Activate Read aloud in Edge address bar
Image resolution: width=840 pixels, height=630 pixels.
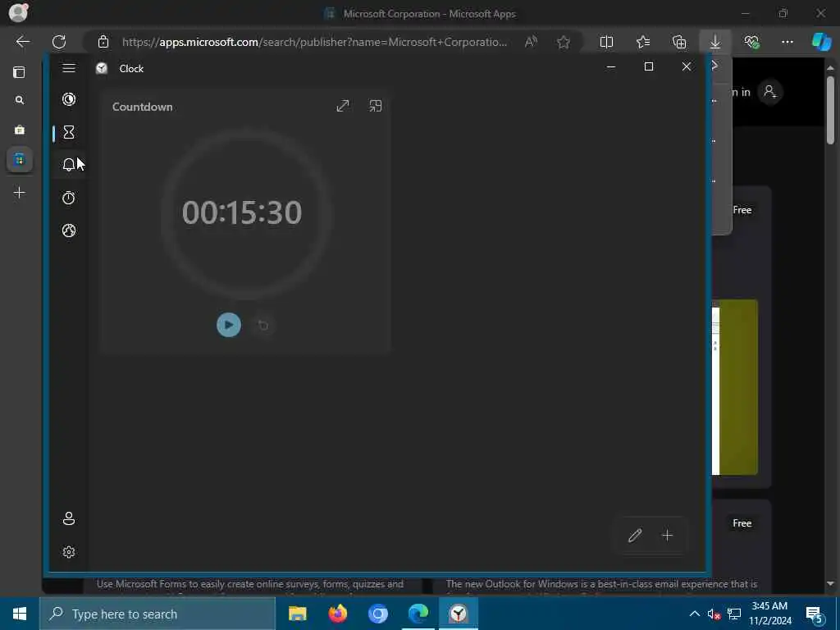point(531,42)
